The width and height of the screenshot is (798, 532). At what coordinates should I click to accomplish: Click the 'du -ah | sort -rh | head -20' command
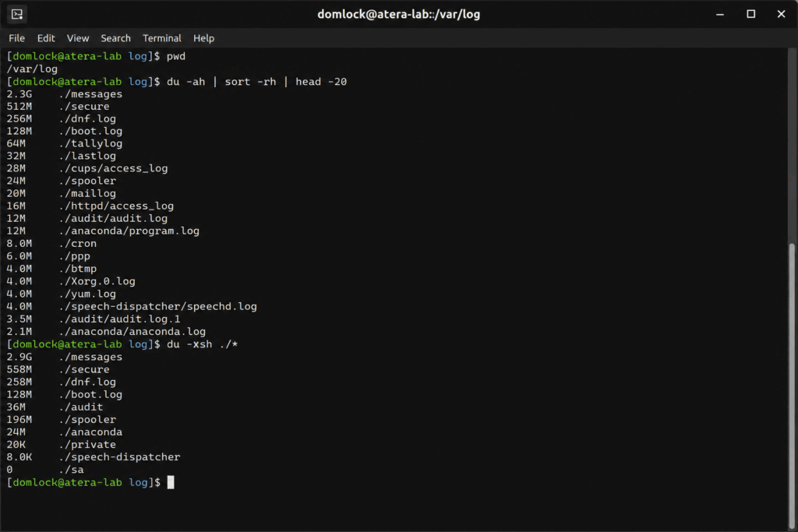click(x=256, y=82)
